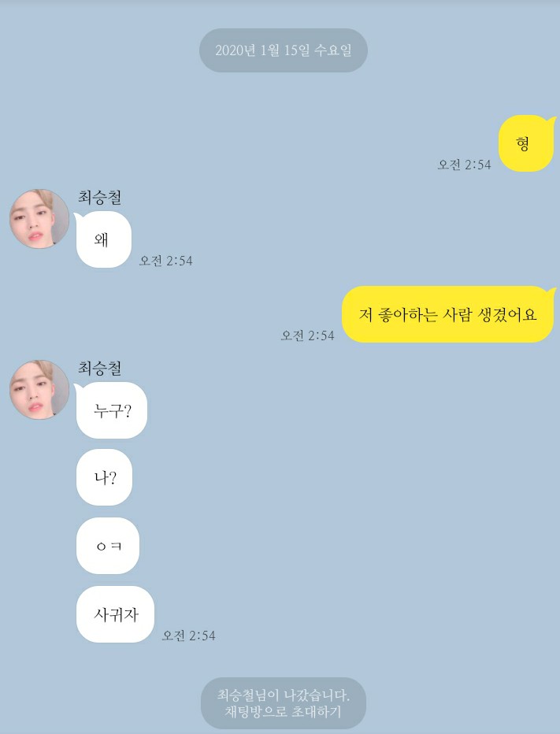
Task: Tap the 나? message bubble
Action: [104, 477]
